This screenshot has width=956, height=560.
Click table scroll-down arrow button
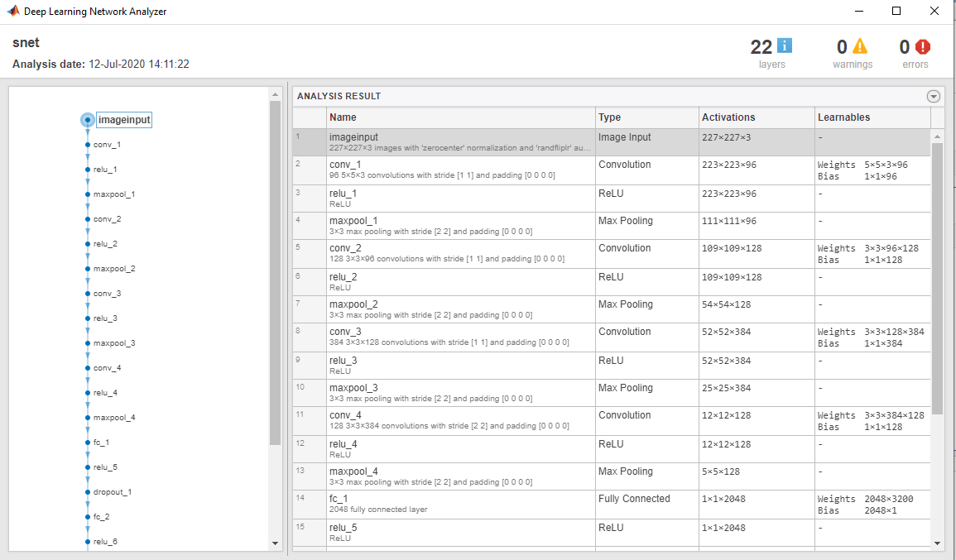(937, 543)
